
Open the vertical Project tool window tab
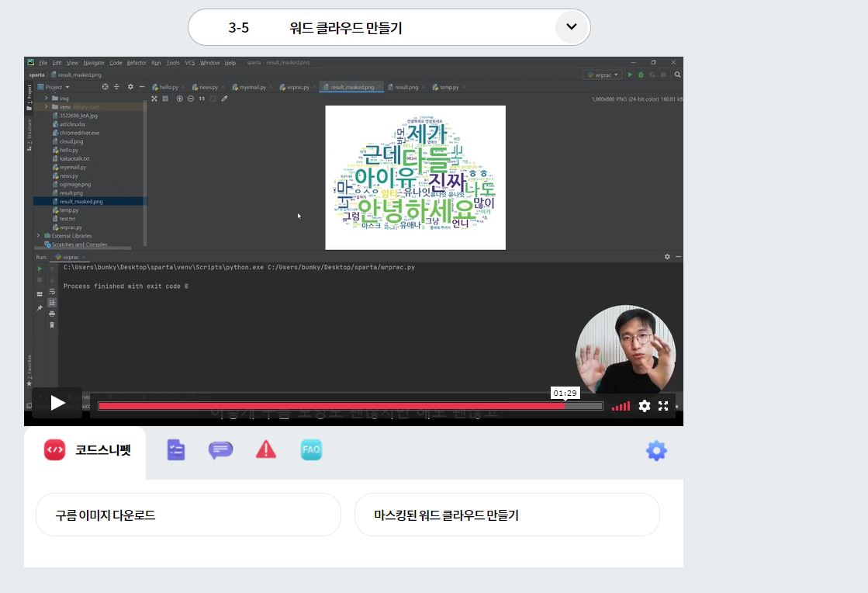[29, 98]
